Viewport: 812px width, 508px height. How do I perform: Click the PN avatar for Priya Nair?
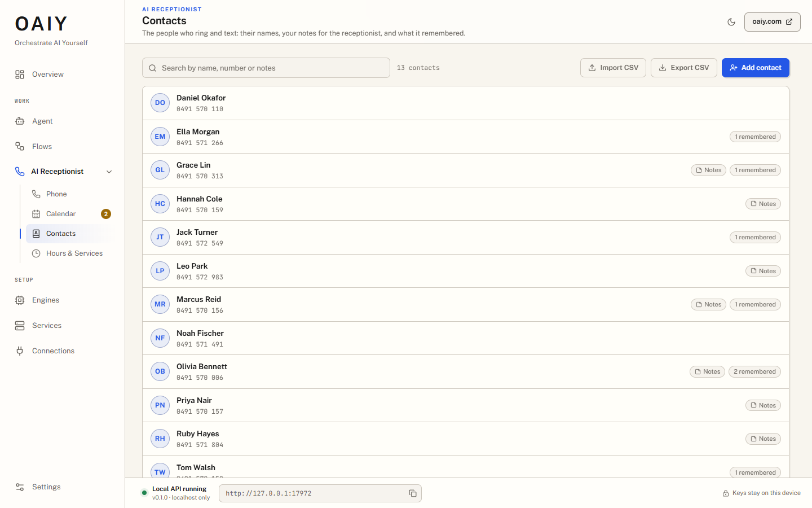coord(160,405)
